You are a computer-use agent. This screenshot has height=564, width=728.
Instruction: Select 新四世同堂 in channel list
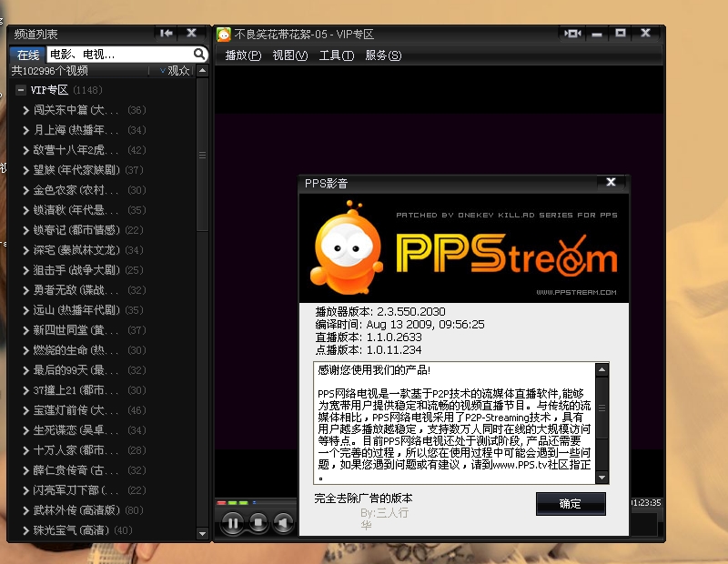pyautogui.click(x=76, y=329)
